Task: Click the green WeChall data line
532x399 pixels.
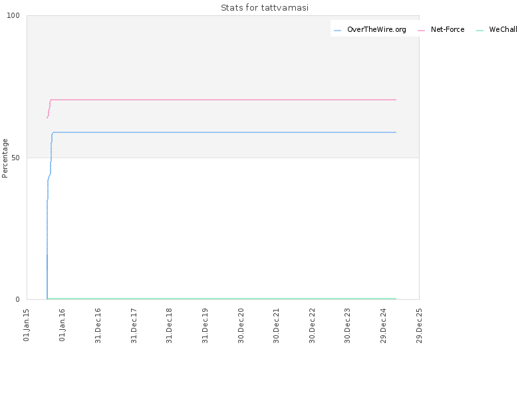Action: coord(221,299)
